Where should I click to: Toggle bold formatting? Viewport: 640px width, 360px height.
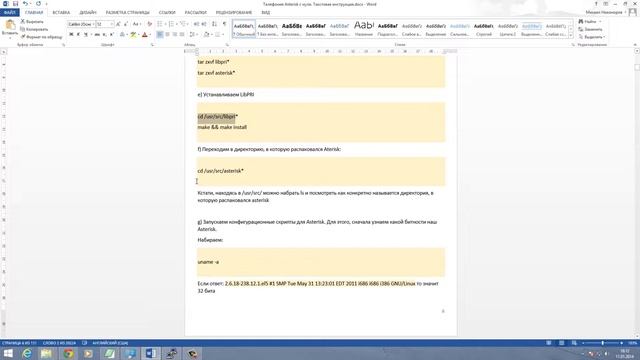[x=71, y=35]
